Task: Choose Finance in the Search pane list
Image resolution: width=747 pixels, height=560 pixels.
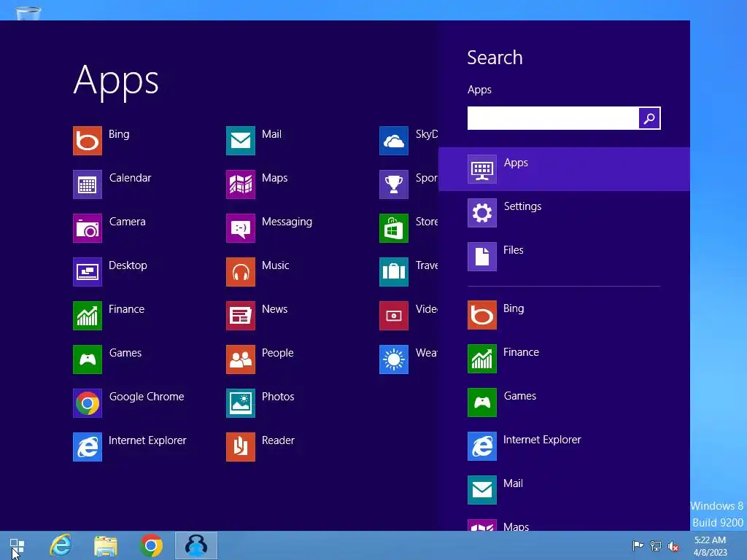Action: [564, 359]
